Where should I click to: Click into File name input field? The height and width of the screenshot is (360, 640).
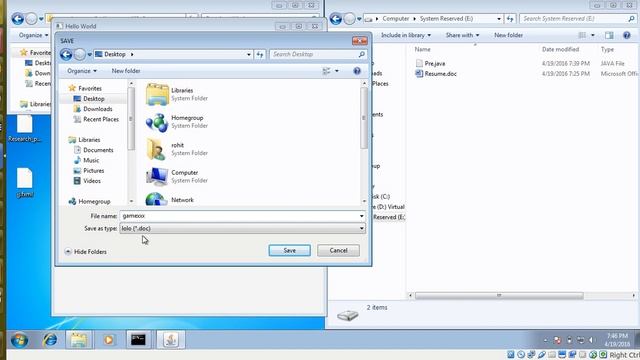239,216
